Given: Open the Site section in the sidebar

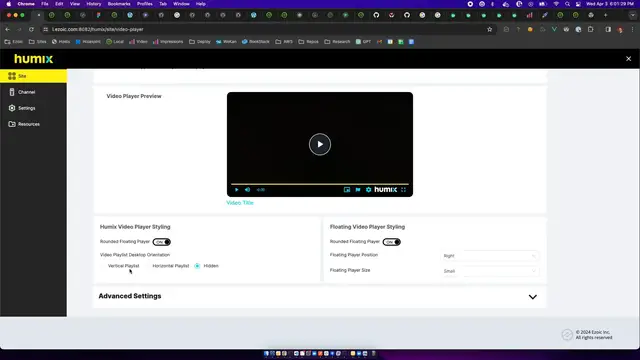Looking at the screenshot, I should [33, 76].
